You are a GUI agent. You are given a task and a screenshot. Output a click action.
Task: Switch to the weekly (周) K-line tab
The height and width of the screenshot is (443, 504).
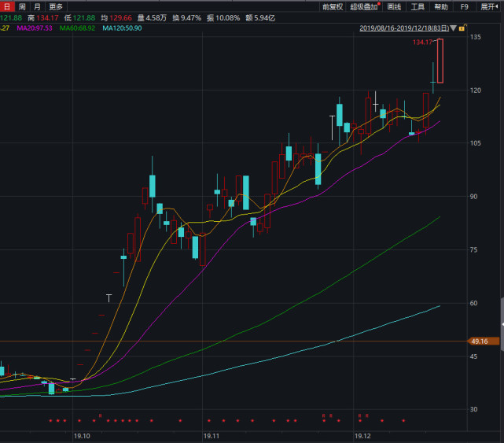click(x=22, y=7)
